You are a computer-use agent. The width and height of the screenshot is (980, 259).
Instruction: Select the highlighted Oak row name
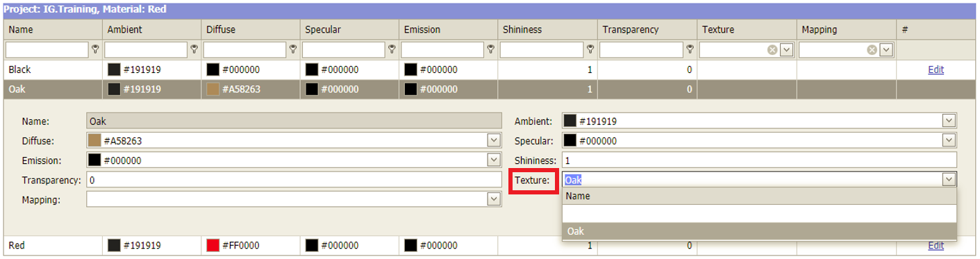tap(53, 89)
